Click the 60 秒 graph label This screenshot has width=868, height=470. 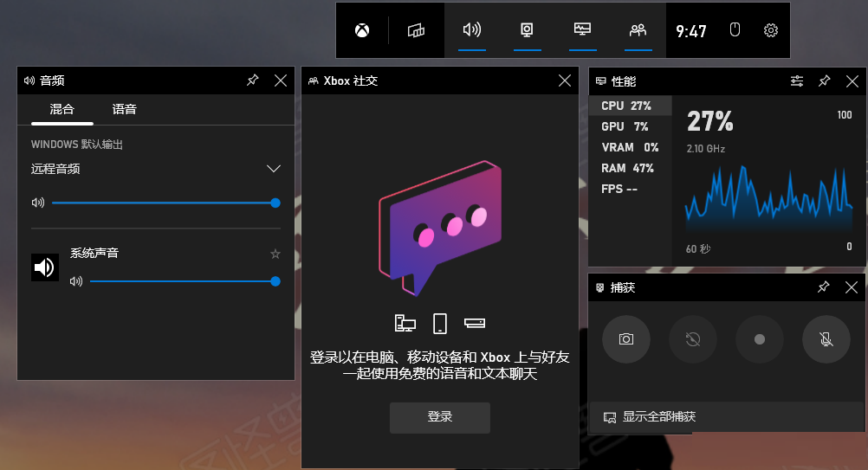coord(698,248)
